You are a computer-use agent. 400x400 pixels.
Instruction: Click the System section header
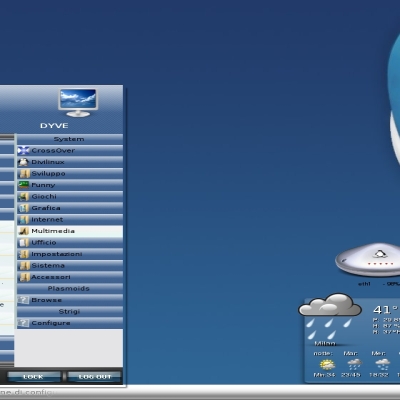click(x=69, y=139)
